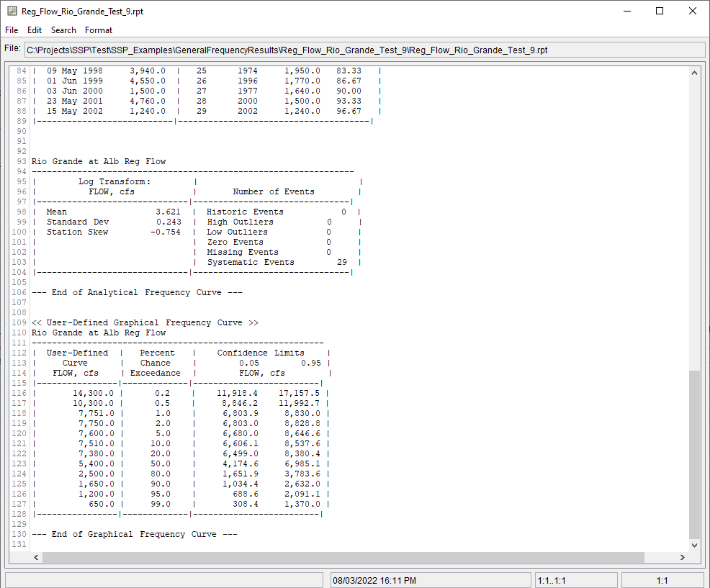
Task: Click the Mean value 3.621
Action: tap(168, 212)
